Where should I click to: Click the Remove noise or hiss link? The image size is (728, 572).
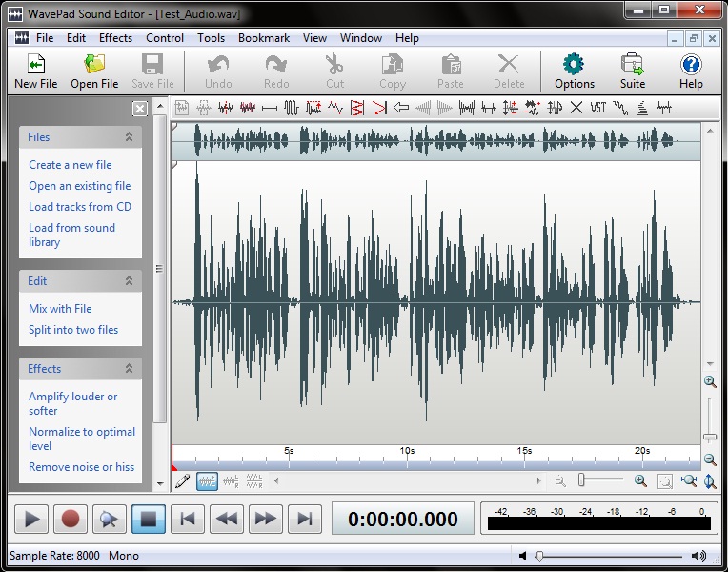(81, 466)
